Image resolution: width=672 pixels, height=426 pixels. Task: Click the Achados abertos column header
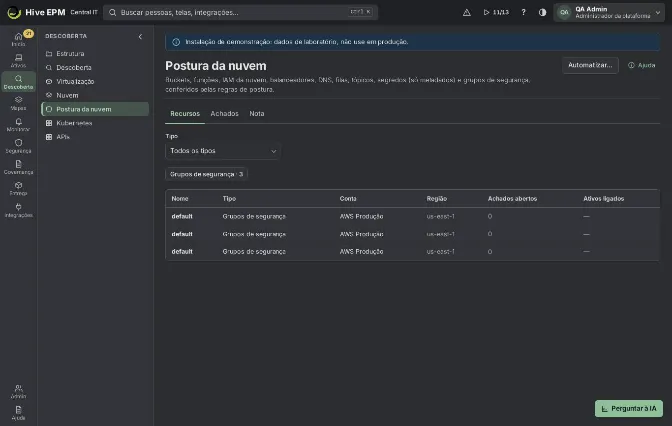click(512, 199)
